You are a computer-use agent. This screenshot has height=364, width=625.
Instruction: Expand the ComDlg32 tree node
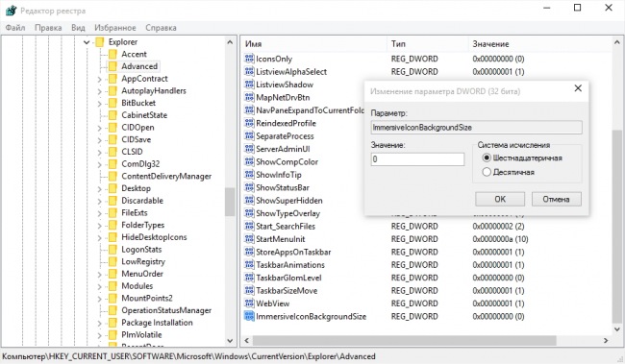[x=100, y=164]
